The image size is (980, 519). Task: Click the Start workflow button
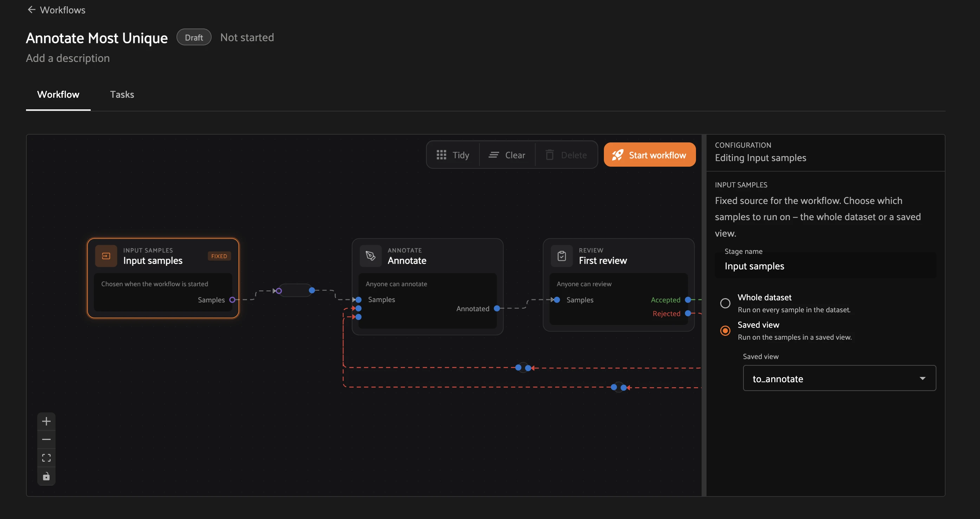pos(649,155)
